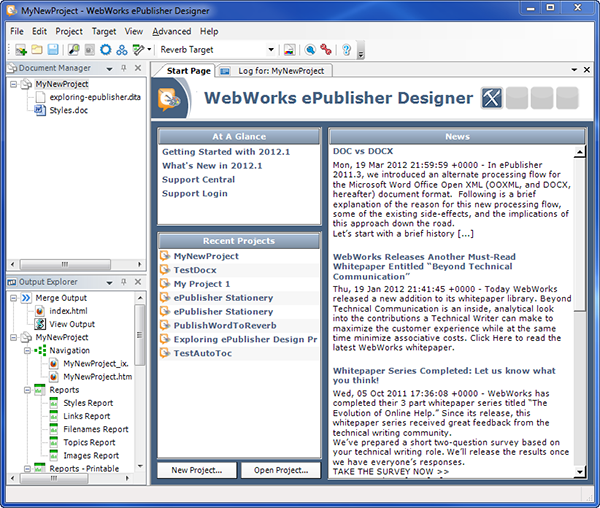Click the blue globe search icon
Viewport: 600px width, 508px height.
coord(310,50)
